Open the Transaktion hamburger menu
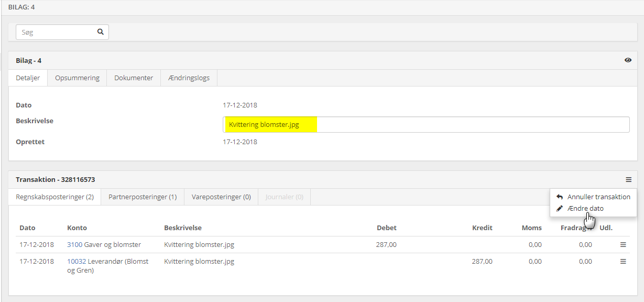Screen dimensions: 644x302 [628, 180]
